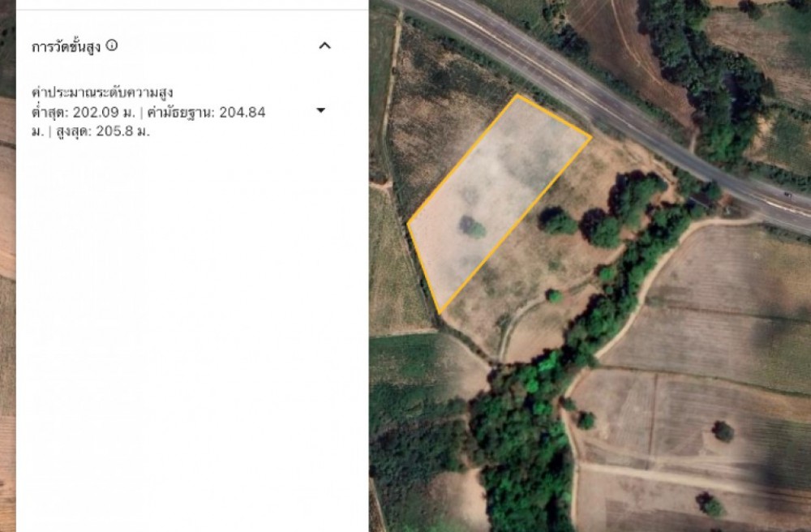Image resolution: width=811 pixels, height=532 pixels.
Task: Open the info icon beside การวัดชั้นสูง
Action: click(112, 45)
